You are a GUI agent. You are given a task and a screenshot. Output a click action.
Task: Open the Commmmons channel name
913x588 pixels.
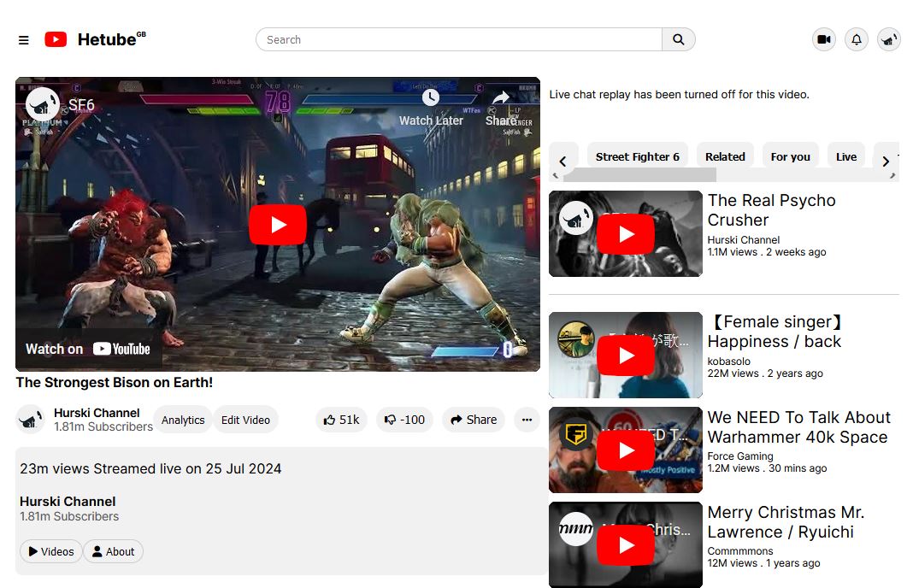[740, 551]
